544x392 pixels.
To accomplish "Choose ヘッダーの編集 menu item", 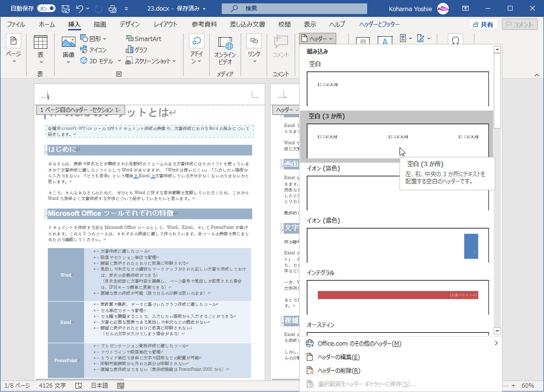I will coord(401,357).
